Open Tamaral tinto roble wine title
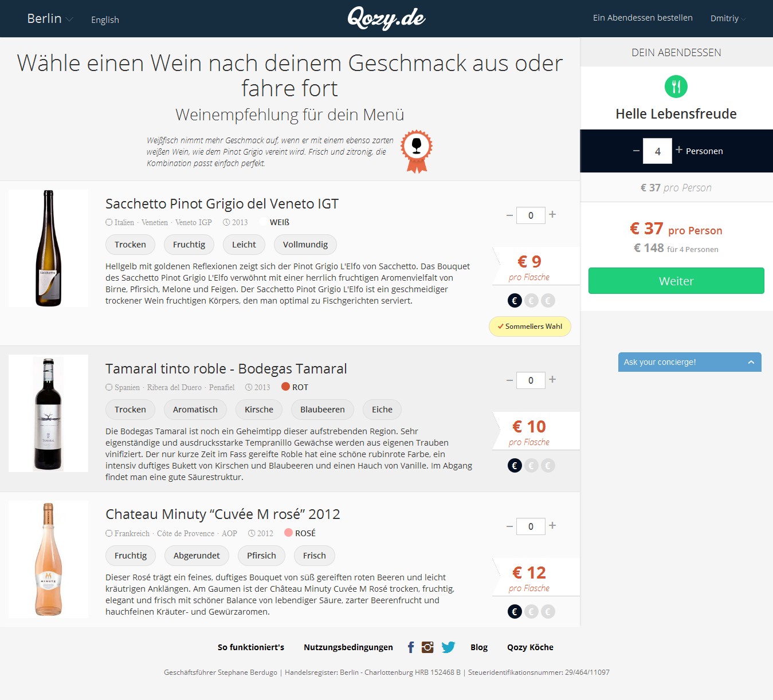Viewport: 773px width, 700px height. coord(226,369)
